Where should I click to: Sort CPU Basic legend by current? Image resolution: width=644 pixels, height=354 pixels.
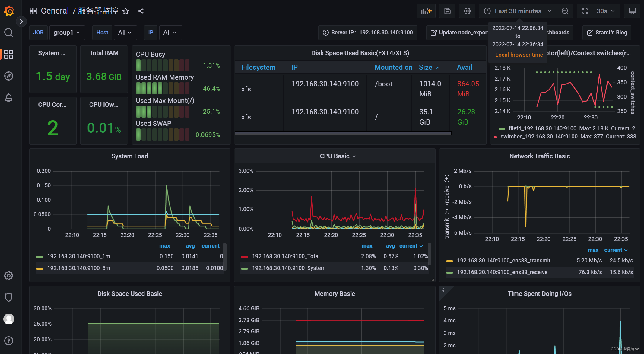[411, 246]
